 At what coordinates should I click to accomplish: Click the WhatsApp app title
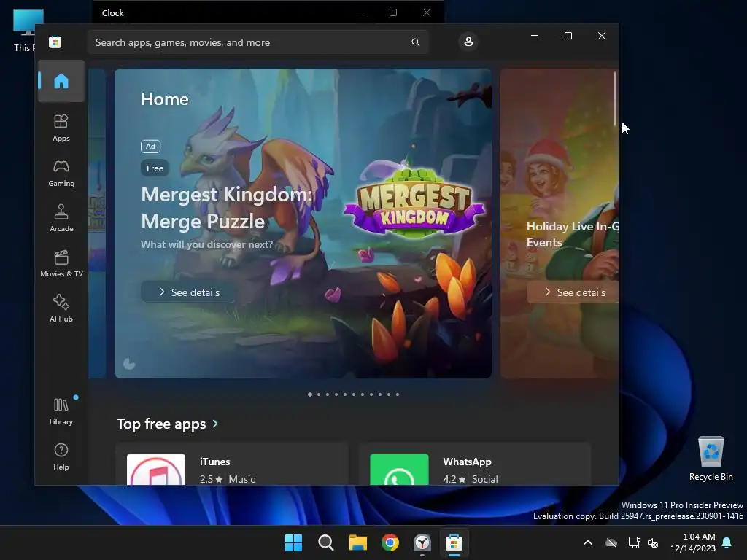click(468, 462)
